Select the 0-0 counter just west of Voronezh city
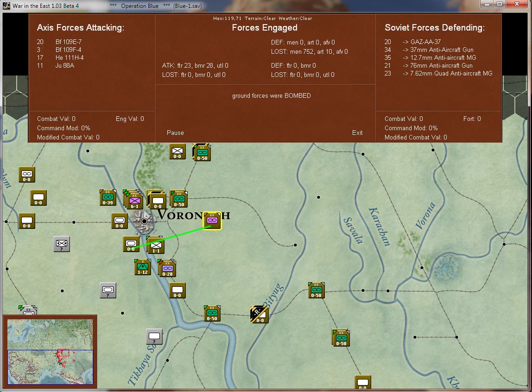Screen dimensions: 532x392 (120, 221)
